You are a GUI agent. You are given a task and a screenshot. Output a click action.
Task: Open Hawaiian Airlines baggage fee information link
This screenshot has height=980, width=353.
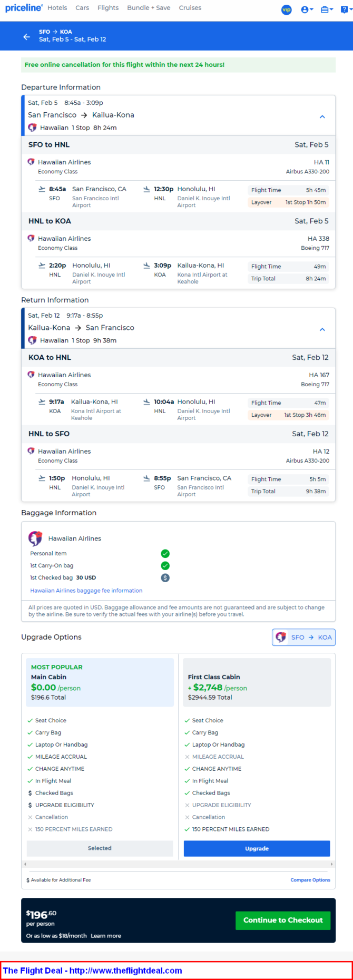coord(86,591)
